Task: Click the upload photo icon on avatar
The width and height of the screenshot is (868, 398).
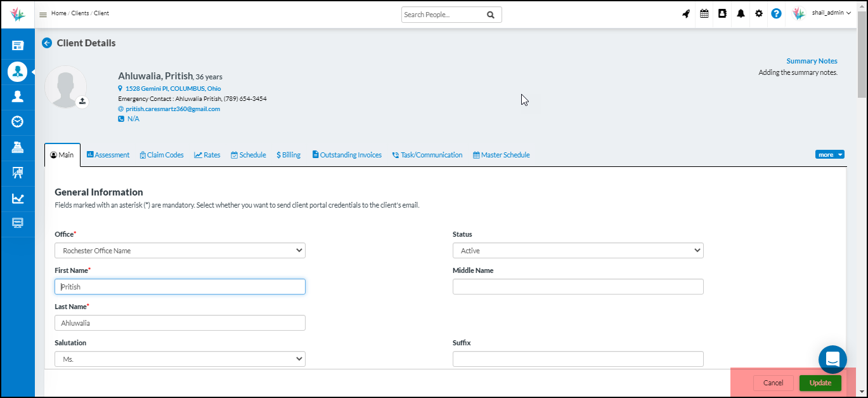Action: [x=82, y=102]
